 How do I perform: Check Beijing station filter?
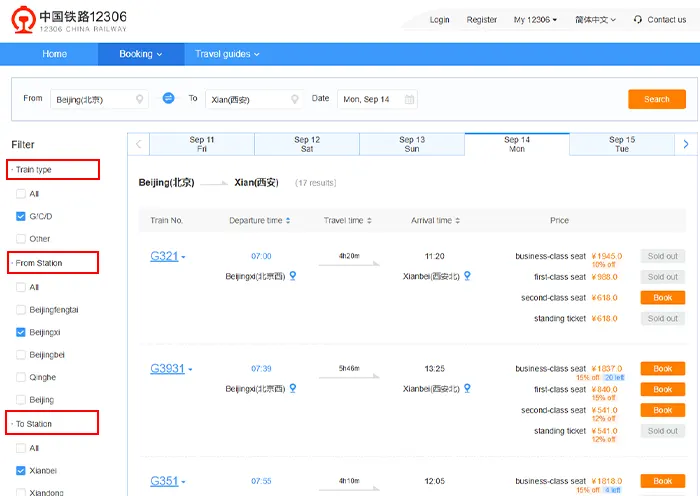(x=21, y=400)
